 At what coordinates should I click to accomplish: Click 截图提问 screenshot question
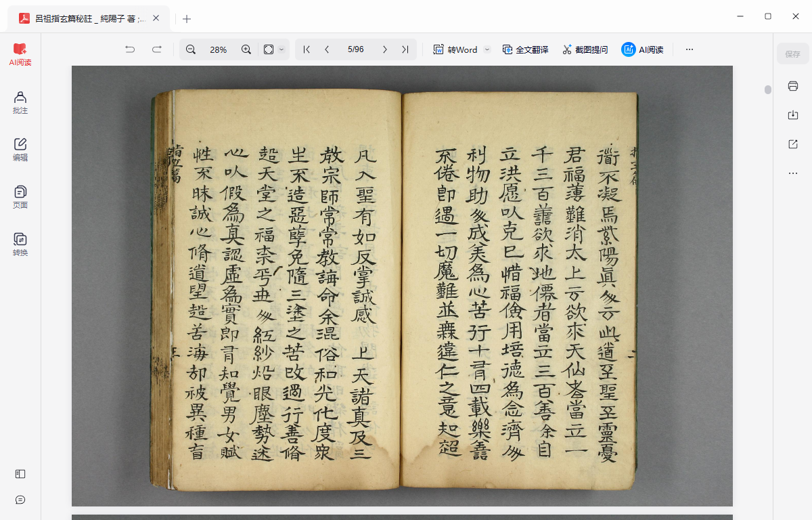(x=585, y=49)
